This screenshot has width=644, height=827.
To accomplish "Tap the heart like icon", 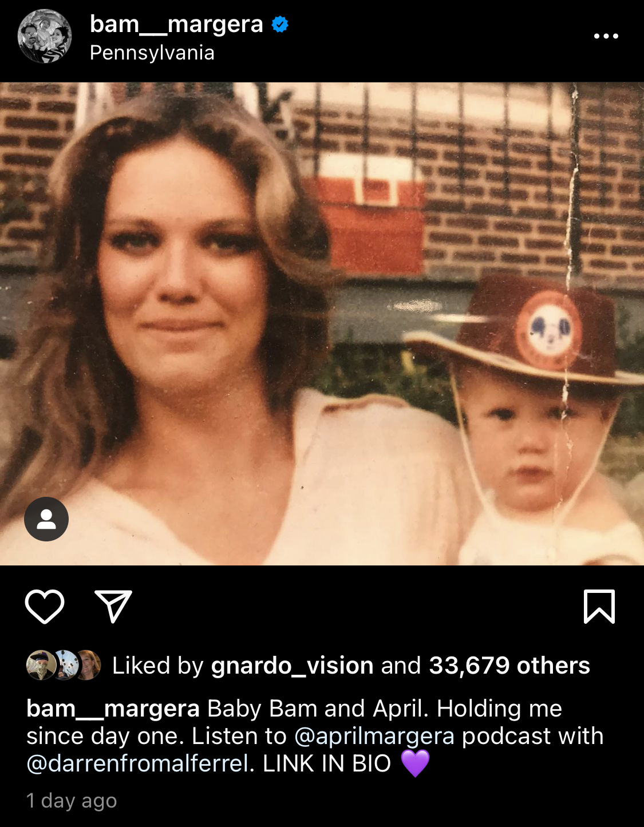I will pos(45,606).
